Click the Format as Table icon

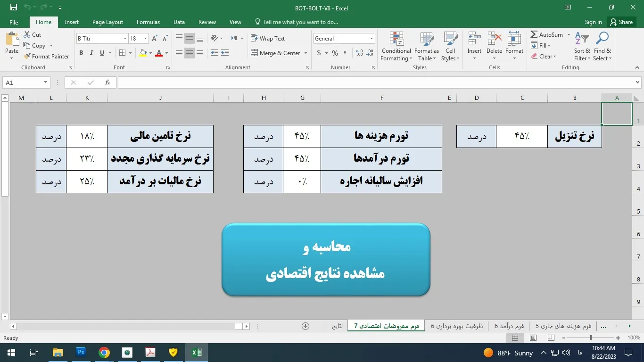426,47
